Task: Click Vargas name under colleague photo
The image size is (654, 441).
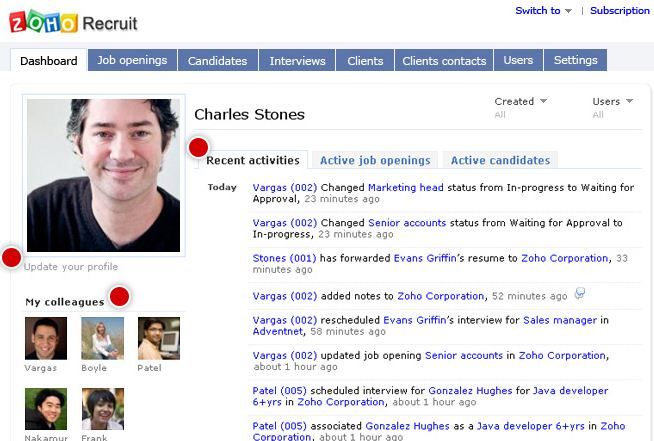Action: click(x=40, y=368)
